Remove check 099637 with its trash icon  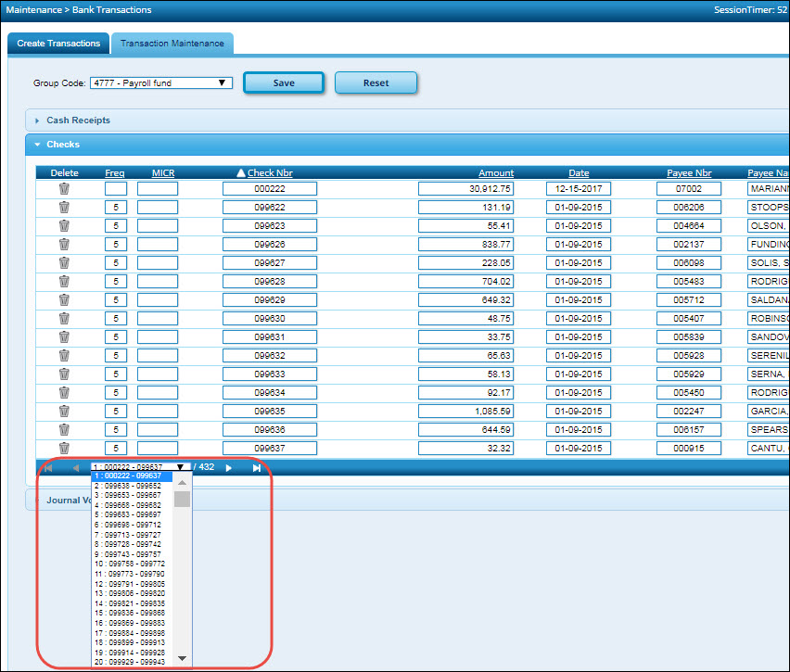point(64,448)
